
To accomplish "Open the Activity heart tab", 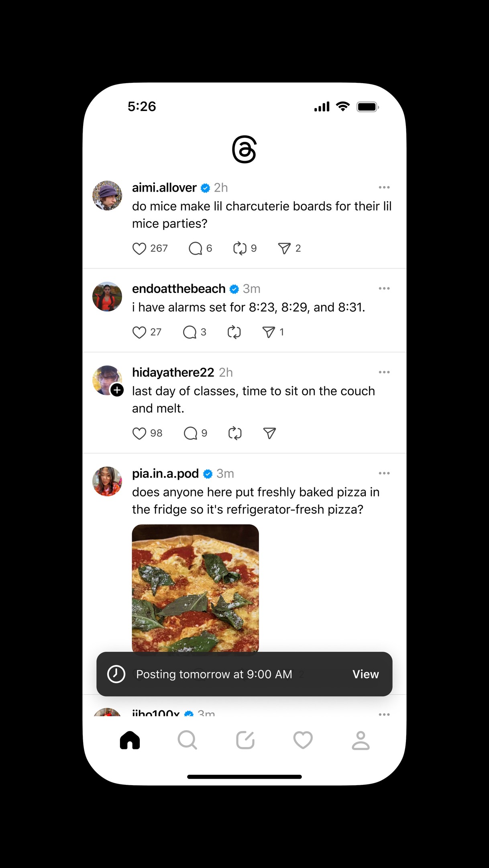I will 303,740.
